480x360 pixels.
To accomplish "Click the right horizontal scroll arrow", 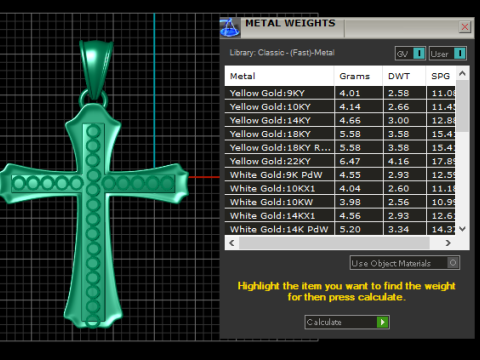I will point(448,243).
